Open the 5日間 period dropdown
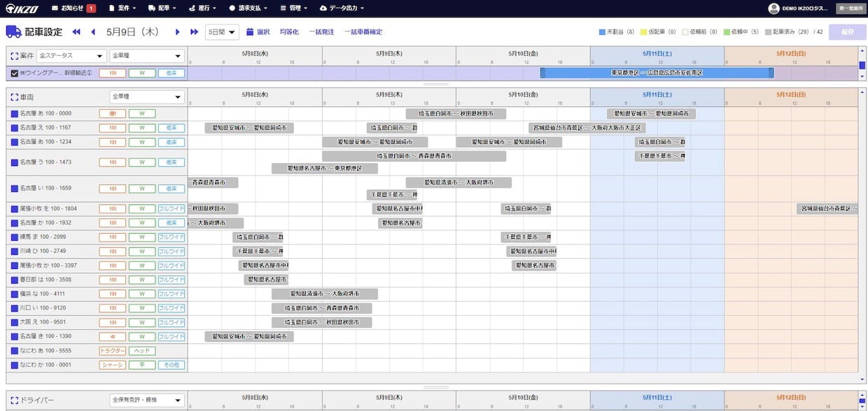868x411 pixels. [222, 32]
